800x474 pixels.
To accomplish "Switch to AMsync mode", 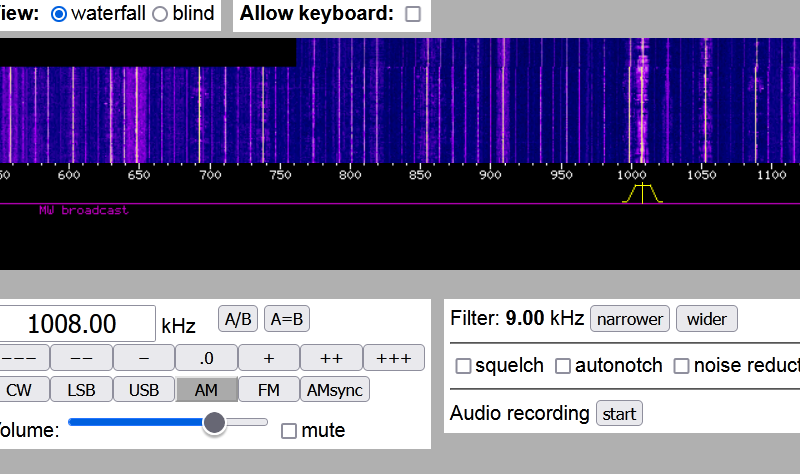I will click(x=335, y=390).
